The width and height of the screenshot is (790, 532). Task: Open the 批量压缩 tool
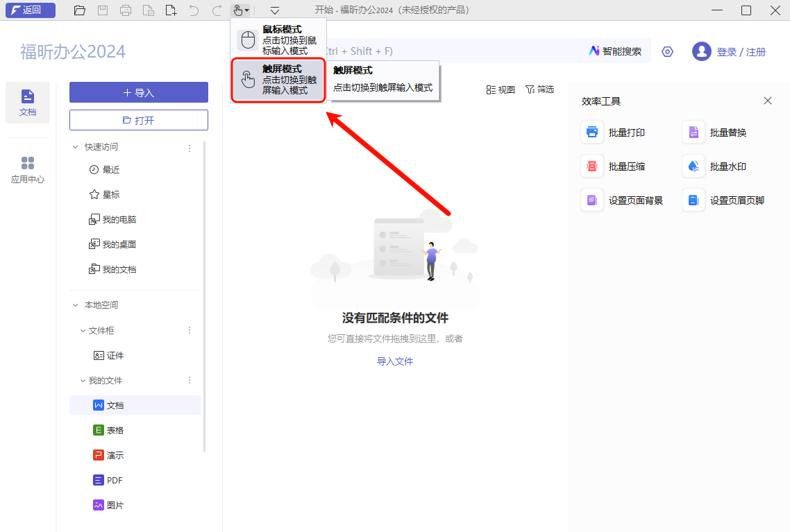pos(614,166)
